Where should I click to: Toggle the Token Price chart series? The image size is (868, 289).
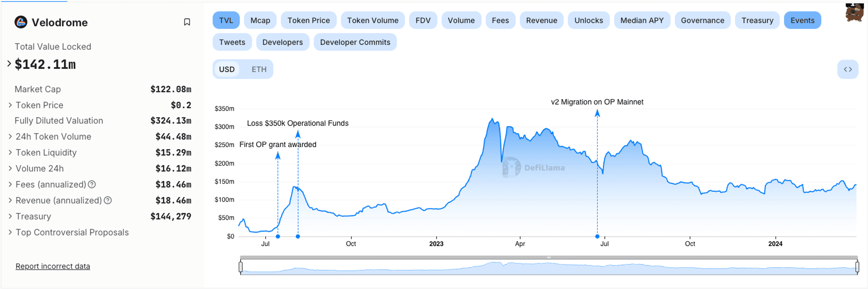[x=309, y=20]
